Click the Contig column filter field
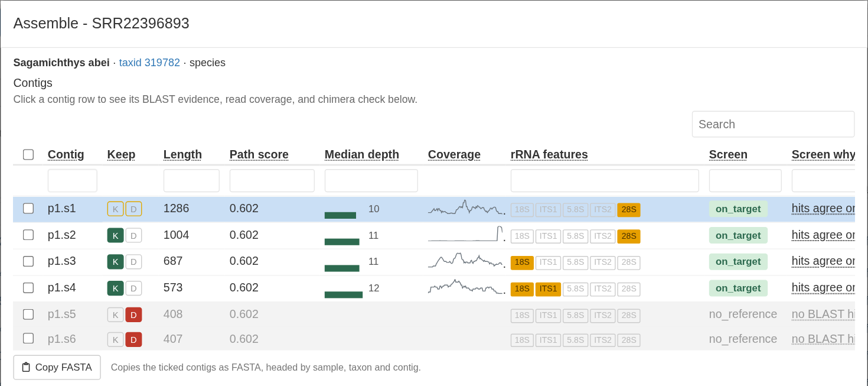The width and height of the screenshot is (868, 386). click(73, 181)
